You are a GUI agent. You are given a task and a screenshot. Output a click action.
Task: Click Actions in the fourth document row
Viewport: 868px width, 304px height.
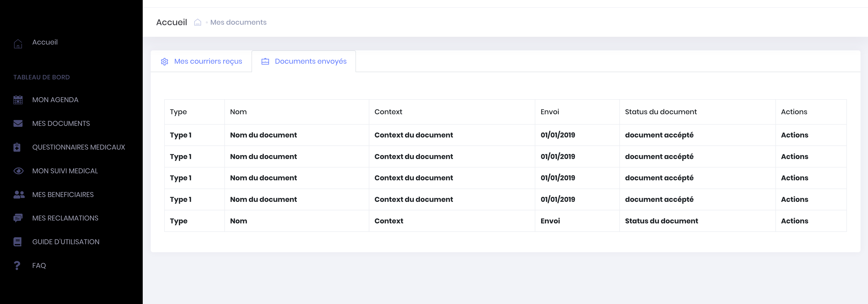coord(794,199)
